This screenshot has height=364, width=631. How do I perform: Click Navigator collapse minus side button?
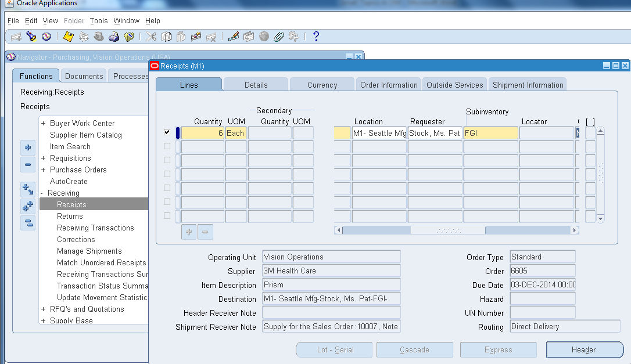coord(28,164)
